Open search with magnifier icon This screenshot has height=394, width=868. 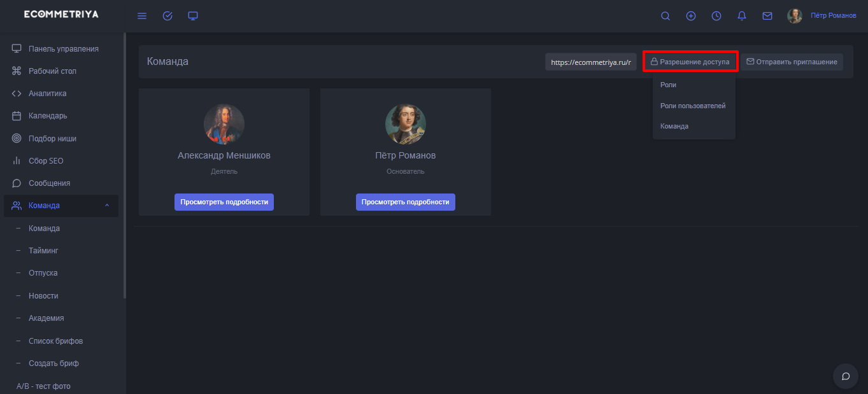tap(665, 16)
